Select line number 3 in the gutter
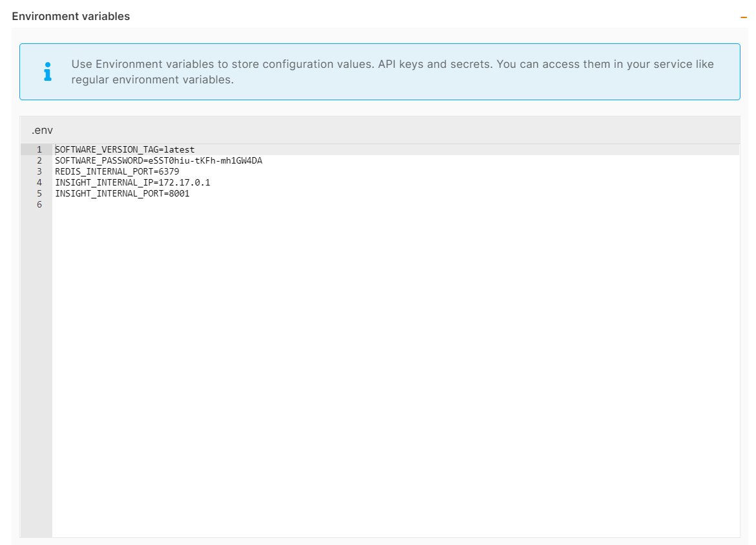The height and width of the screenshot is (545, 756). [x=39, y=171]
